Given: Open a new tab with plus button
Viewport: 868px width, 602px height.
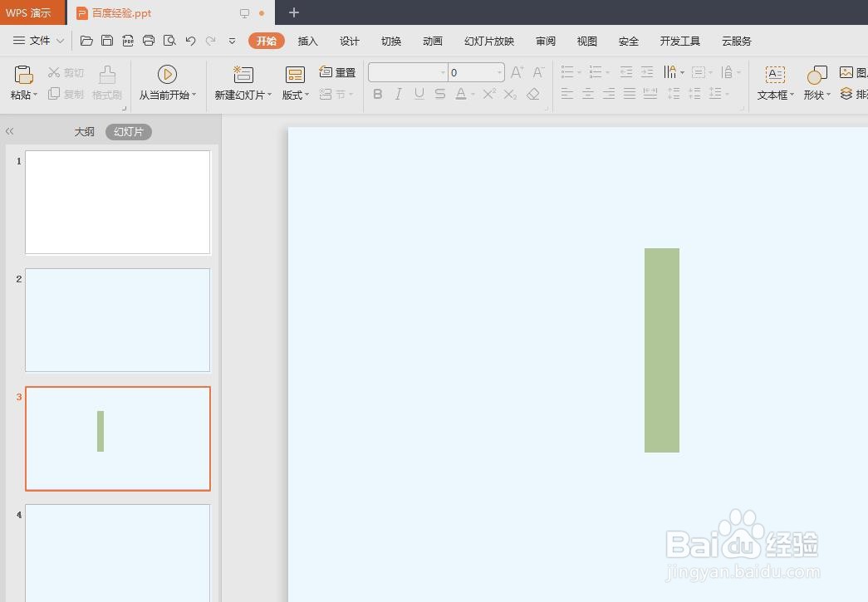Looking at the screenshot, I should (x=294, y=12).
